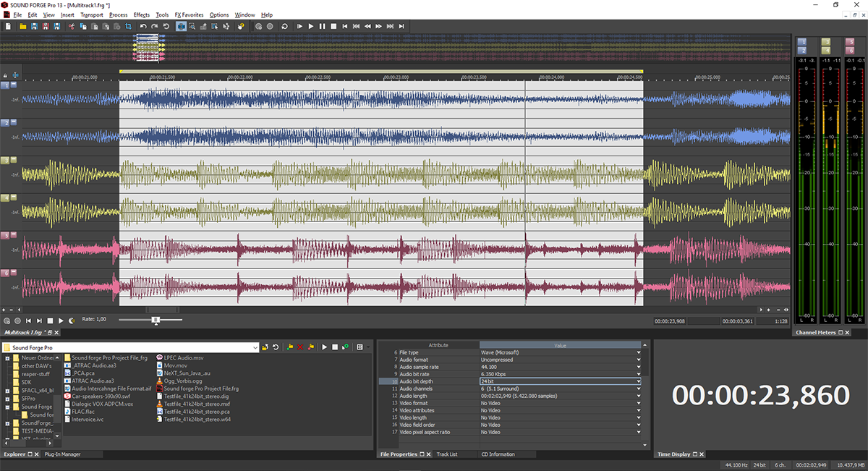This screenshot has height=471, width=868.
Task: Click Stop in the main toolbar
Action: coord(334,26)
